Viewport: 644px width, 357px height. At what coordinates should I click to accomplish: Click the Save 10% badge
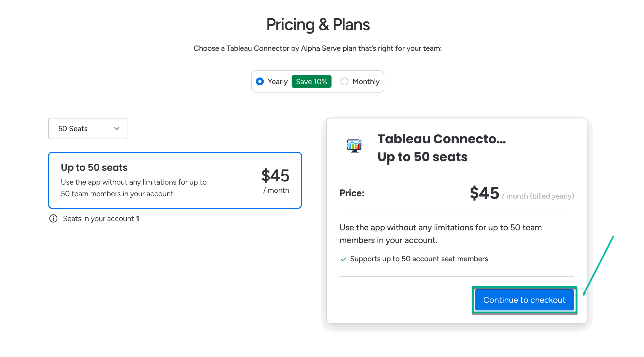[x=312, y=81]
